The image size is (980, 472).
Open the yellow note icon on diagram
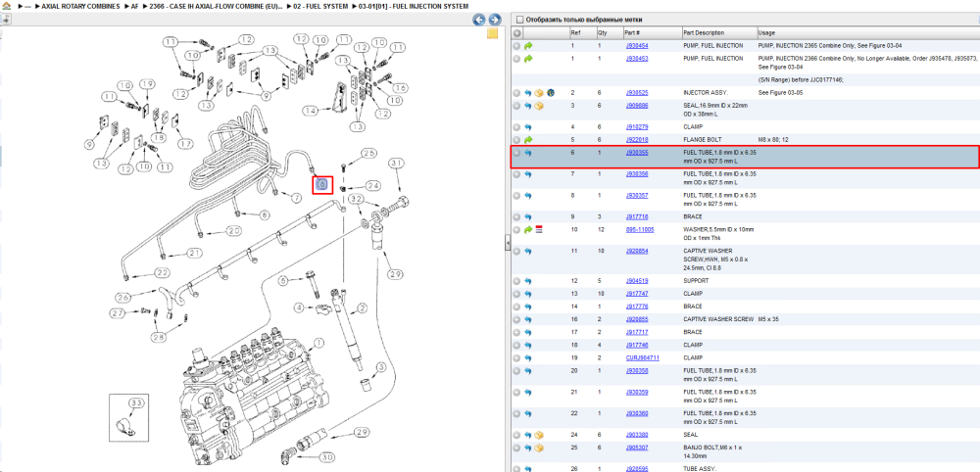[x=493, y=33]
